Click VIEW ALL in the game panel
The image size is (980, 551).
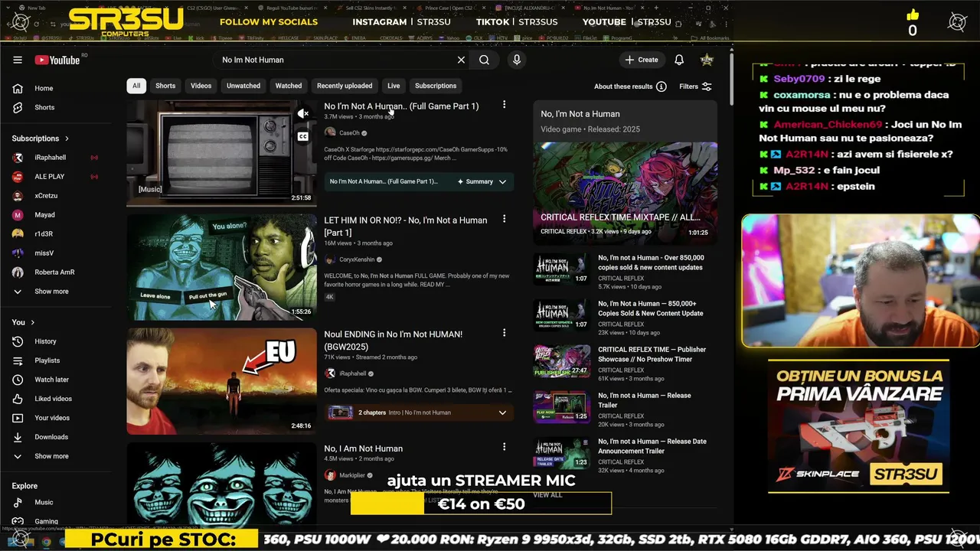pyautogui.click(x=547, y=495)
